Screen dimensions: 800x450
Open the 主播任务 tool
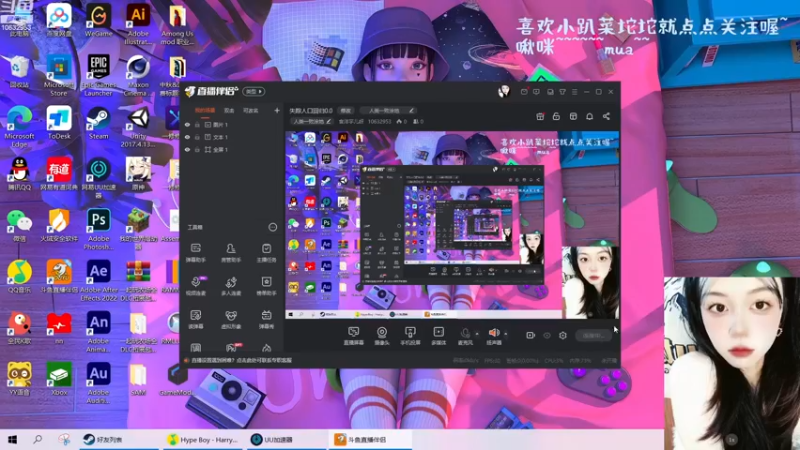point(266,253)
